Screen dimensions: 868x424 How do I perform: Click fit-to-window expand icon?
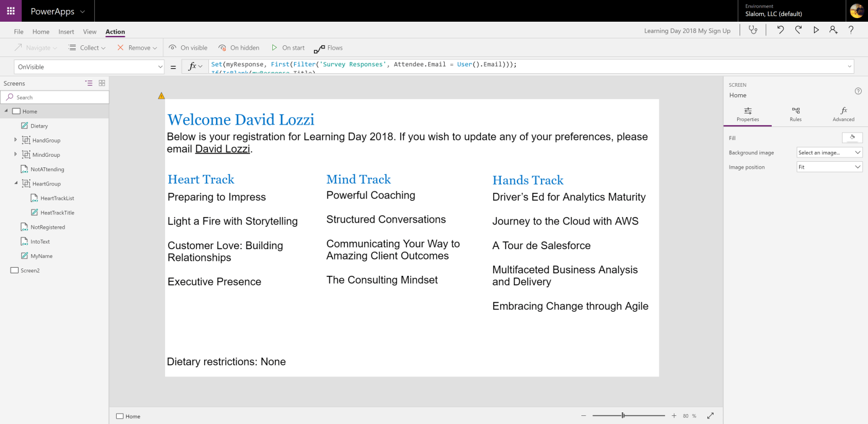[710, 416]
